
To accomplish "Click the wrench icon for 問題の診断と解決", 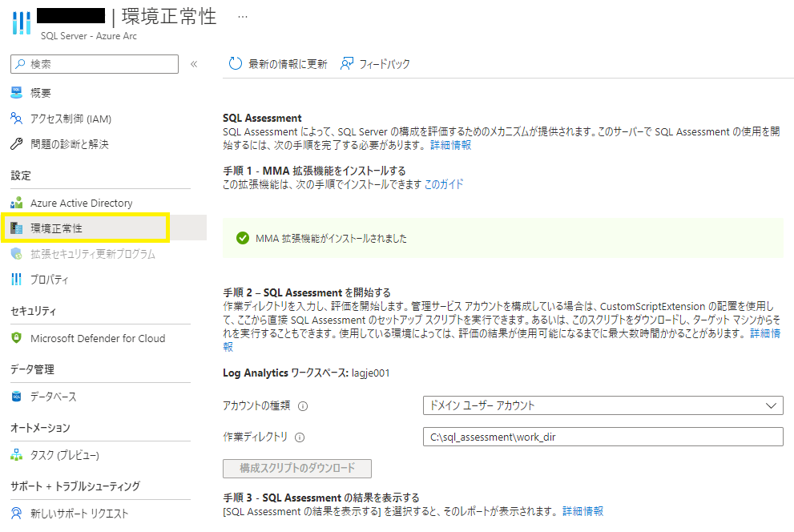I will click(17, 144).
